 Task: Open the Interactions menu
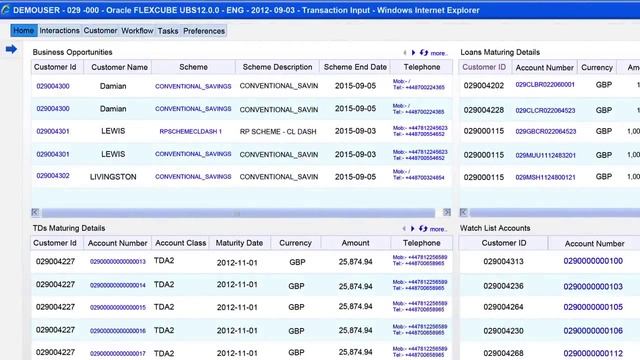point(60,31)
